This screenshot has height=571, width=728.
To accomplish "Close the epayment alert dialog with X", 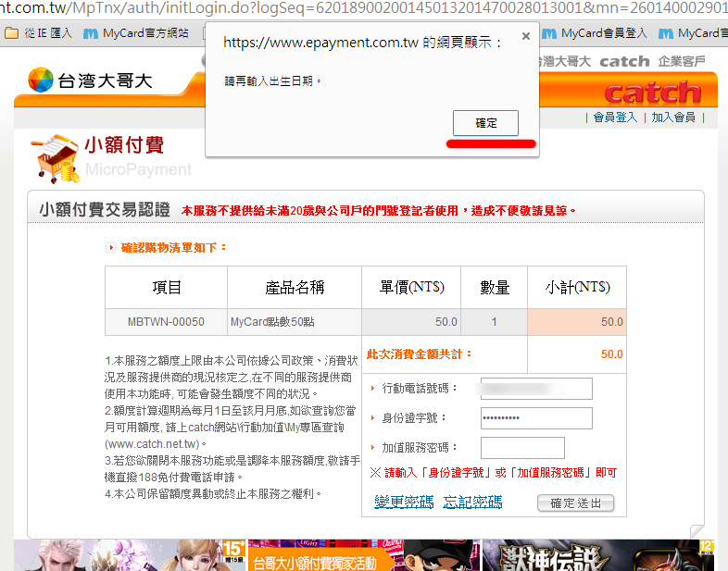I will [x=525, y=36].
